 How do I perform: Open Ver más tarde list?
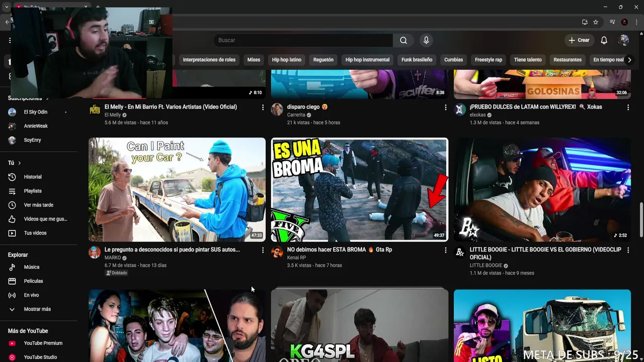pyautogui.click(x=38, y=205)
